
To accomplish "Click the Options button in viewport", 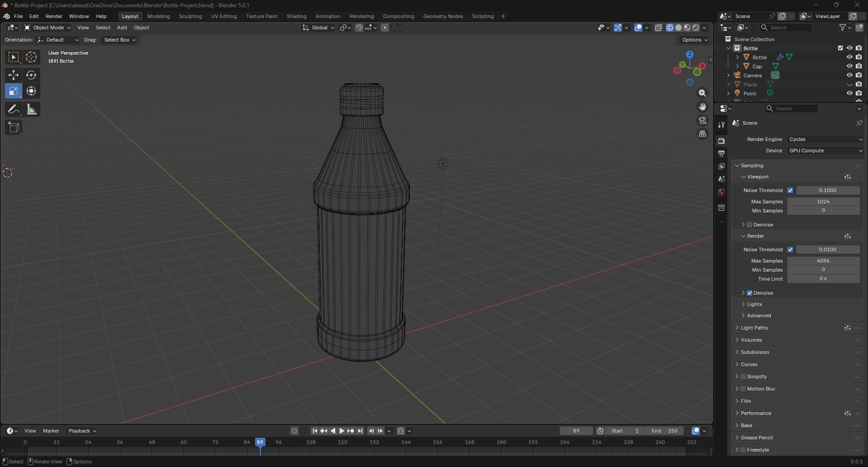I will pyautogui.click(x=695, y=40).
